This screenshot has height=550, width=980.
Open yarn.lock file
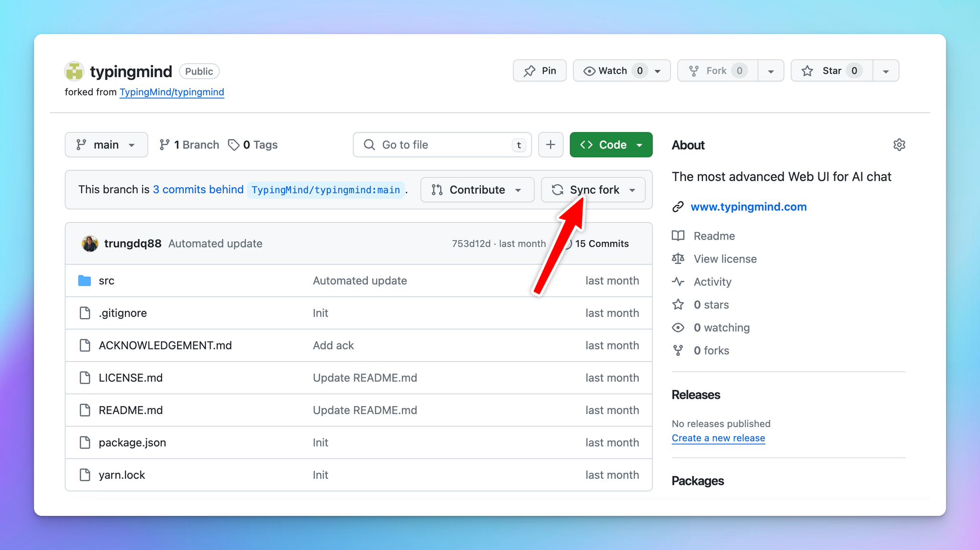coord(122,475)
